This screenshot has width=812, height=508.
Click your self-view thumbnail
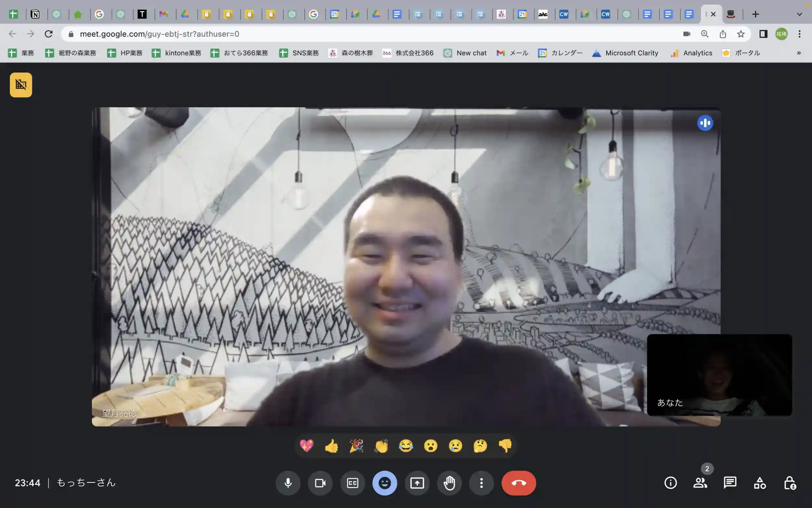pos(719,375)
